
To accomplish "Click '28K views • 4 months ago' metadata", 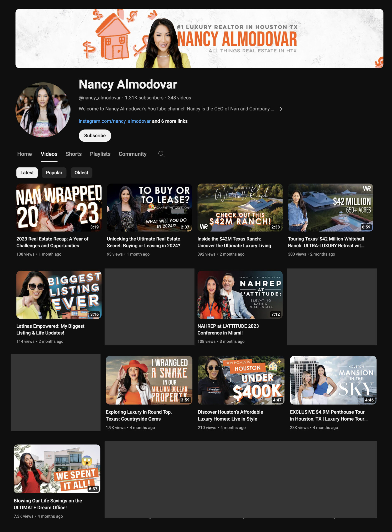I will tap(314, 427).
